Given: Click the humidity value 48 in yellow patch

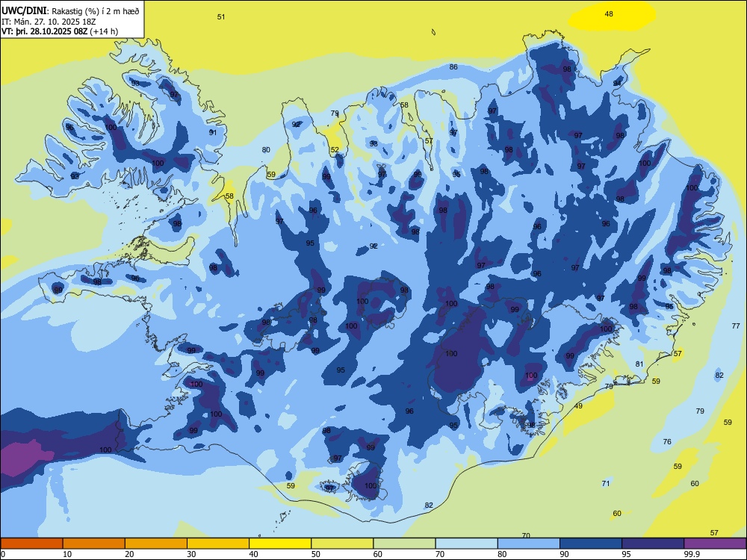Looking at the screenshot, I should 609,13.
